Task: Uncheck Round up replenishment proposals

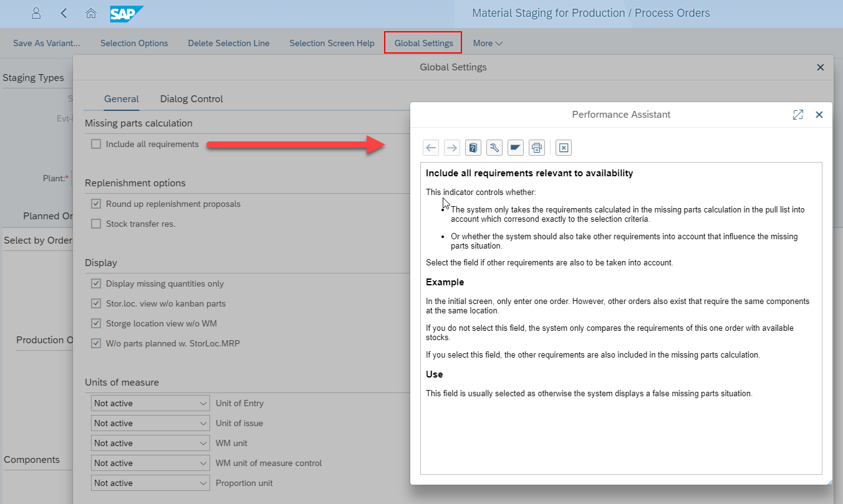Action: (x=96, y=204)
